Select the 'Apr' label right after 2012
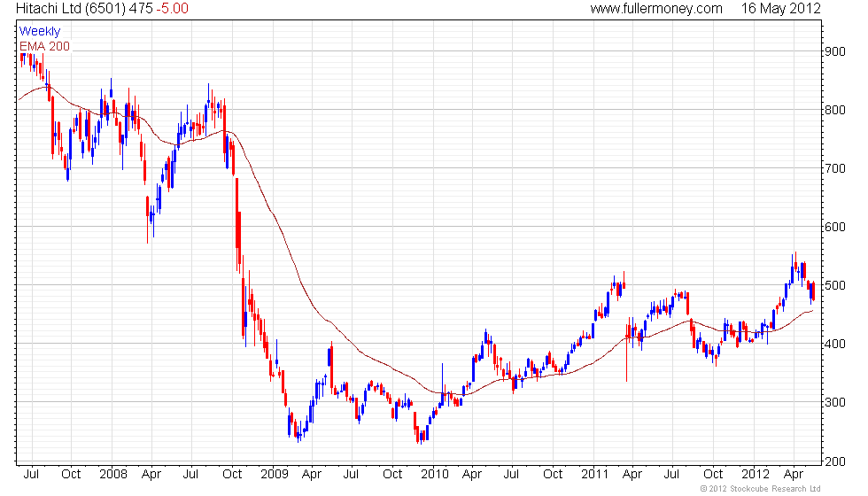This screenshot has height=496, width=868. point(794,475)
